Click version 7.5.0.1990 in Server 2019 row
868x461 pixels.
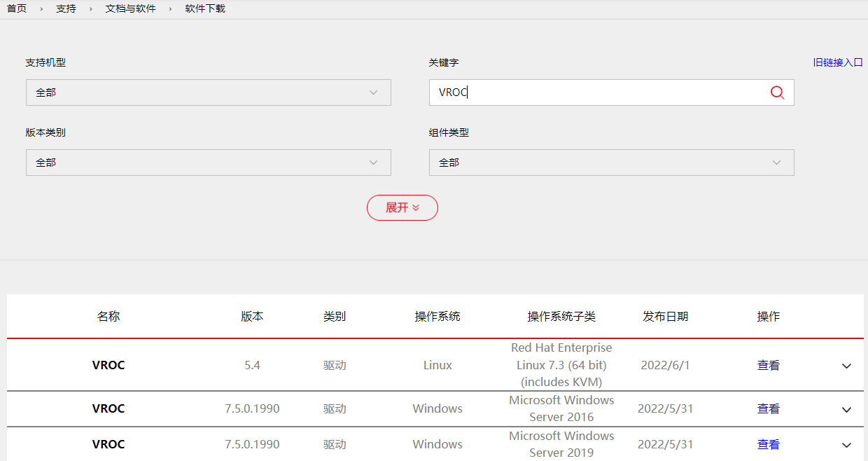(x=252, y=444)
